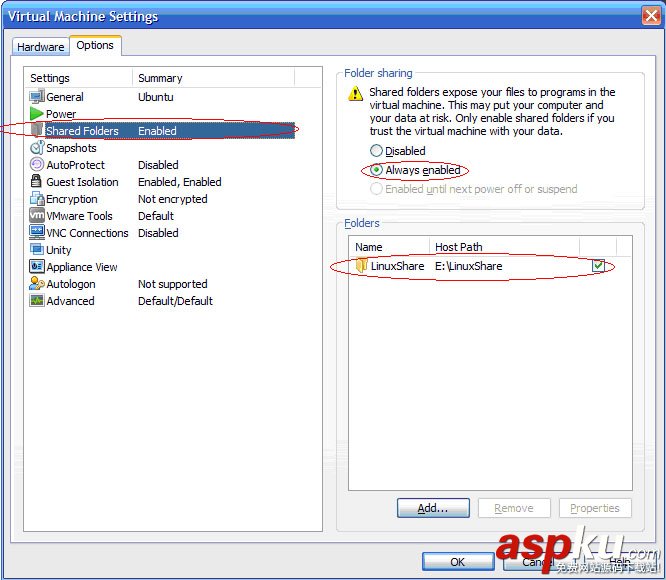666x580 pixels.
Task: Select the Advanced settings entry
Action: pos(161,301)
